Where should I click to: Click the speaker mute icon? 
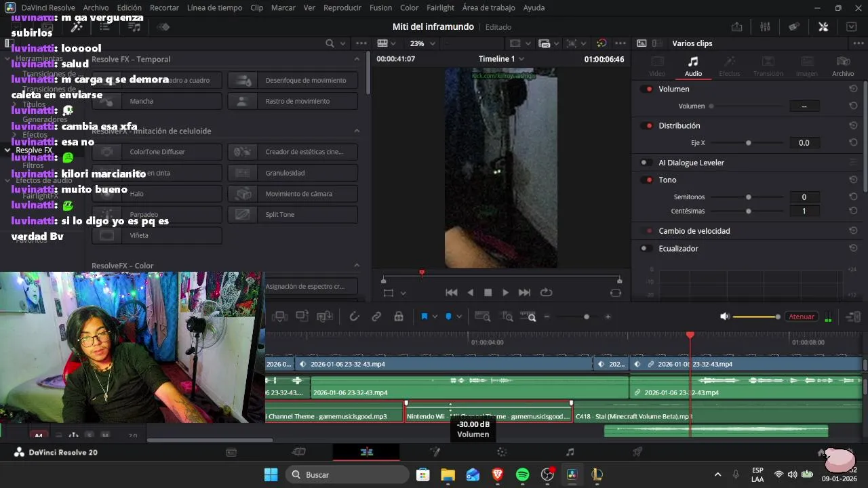[724, 317]
